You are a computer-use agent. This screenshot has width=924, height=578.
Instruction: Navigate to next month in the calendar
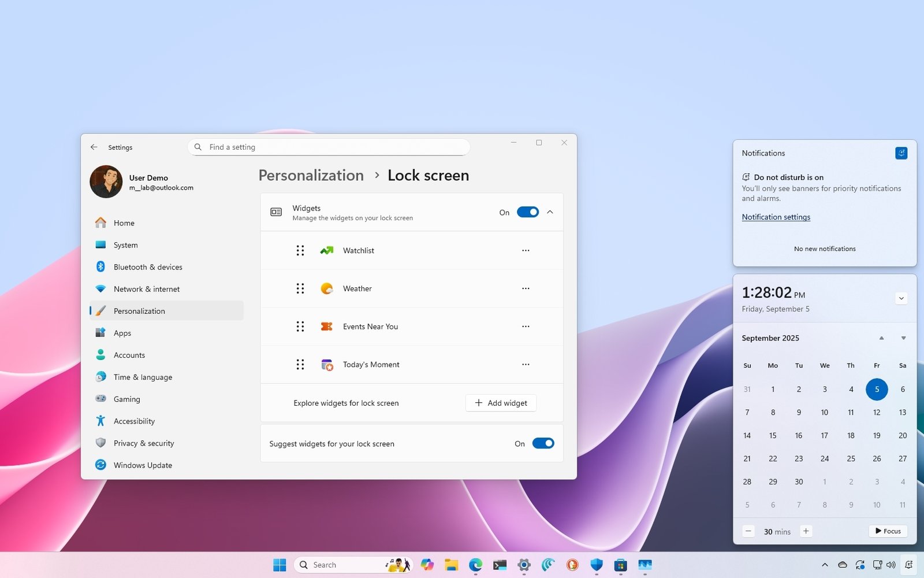(x=902, y=338)
